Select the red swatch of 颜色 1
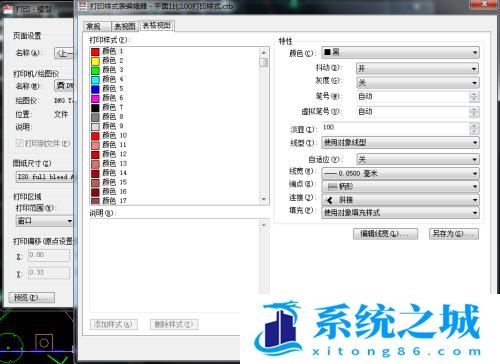 tap(95, 52)
